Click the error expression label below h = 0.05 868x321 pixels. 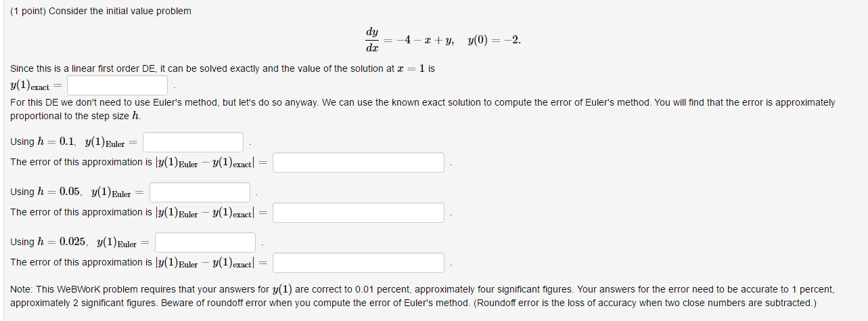tap(139, 213)
